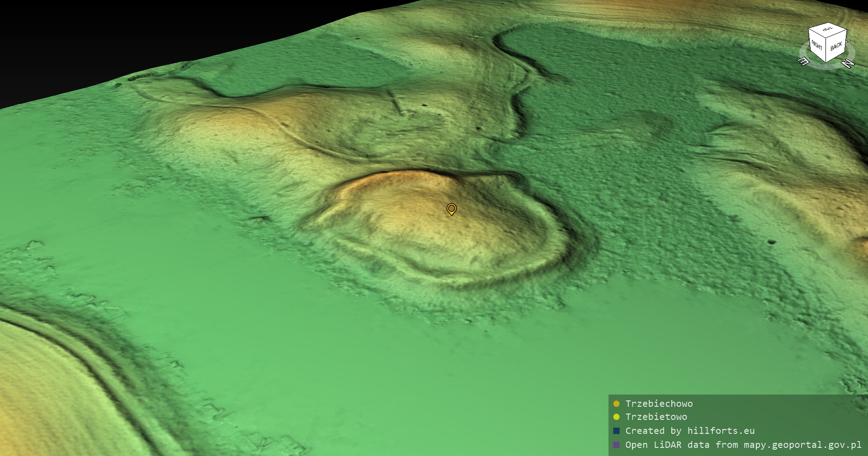Click the BACK face of the view cube

coord(836,46)
